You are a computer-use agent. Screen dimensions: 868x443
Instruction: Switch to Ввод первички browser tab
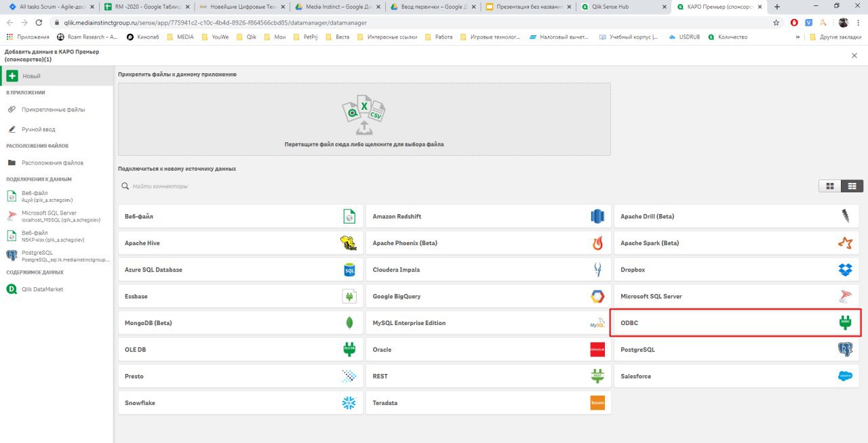click(x=431, y=7)
